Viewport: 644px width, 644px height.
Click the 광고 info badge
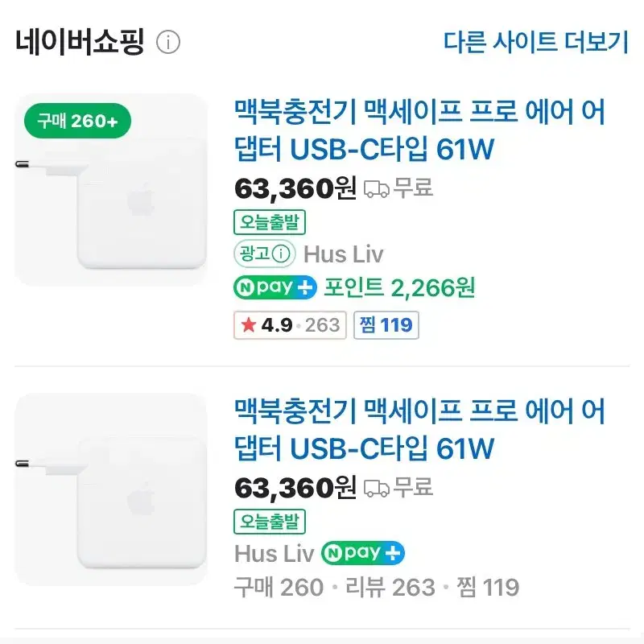[x=265, y=254]
